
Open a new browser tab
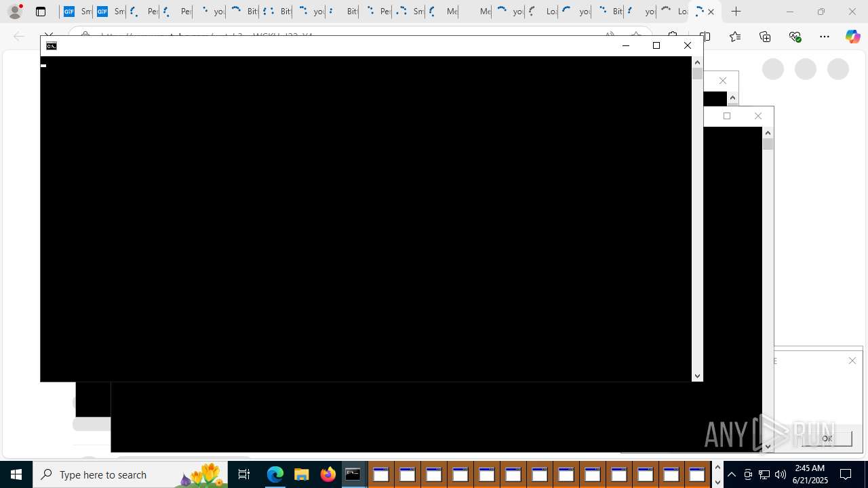[736, 12]
